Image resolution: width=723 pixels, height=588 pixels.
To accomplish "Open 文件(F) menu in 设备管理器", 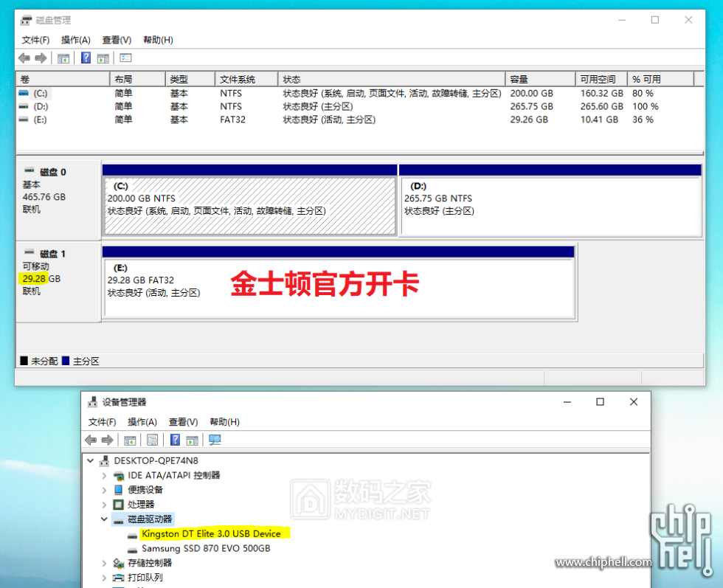I will 102,422.
